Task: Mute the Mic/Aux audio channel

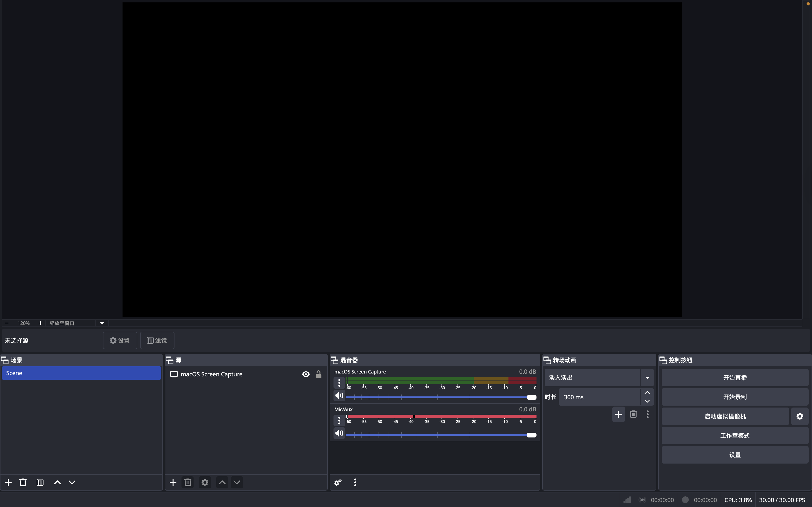Action: 339,433
